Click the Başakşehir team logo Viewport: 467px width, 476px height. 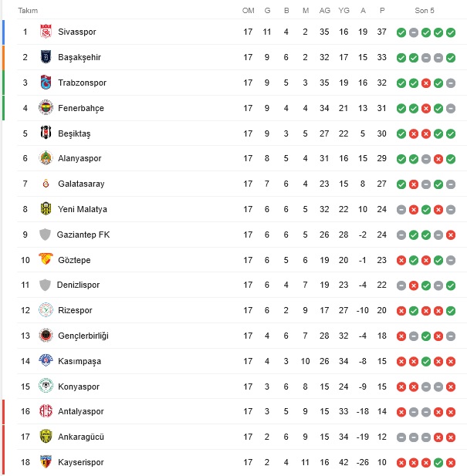point(46,57)
